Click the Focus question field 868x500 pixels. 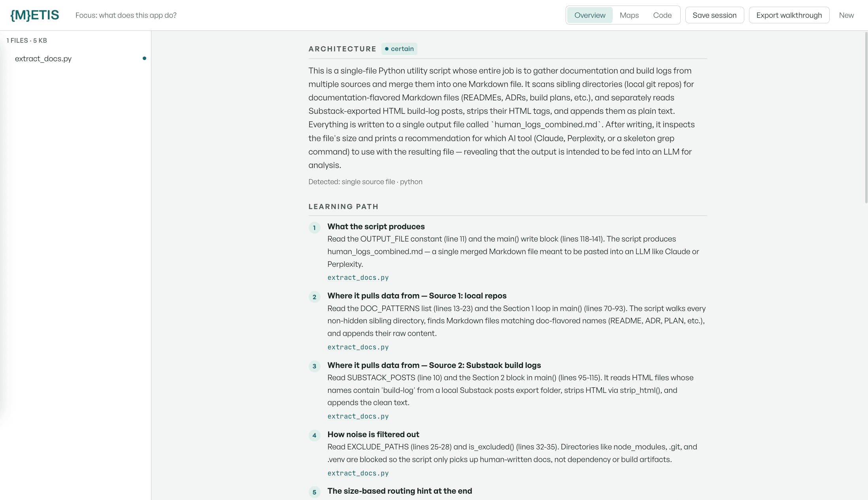tap(126, 15)
